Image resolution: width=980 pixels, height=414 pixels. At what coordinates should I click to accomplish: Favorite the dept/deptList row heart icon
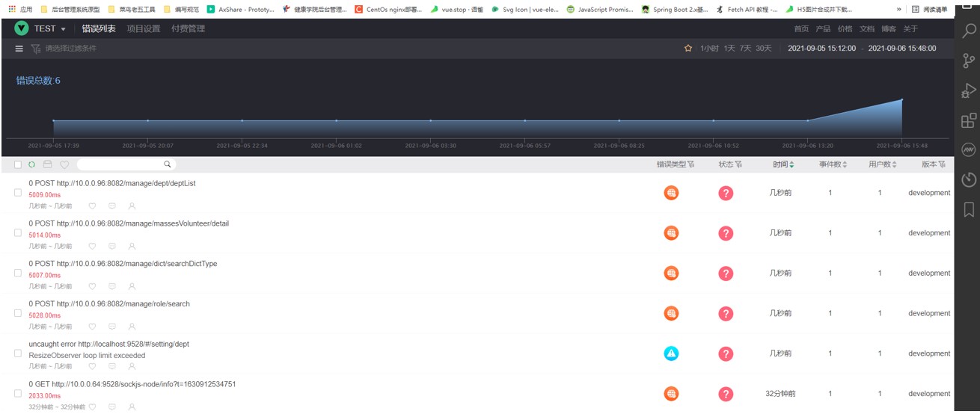(92, 206)
